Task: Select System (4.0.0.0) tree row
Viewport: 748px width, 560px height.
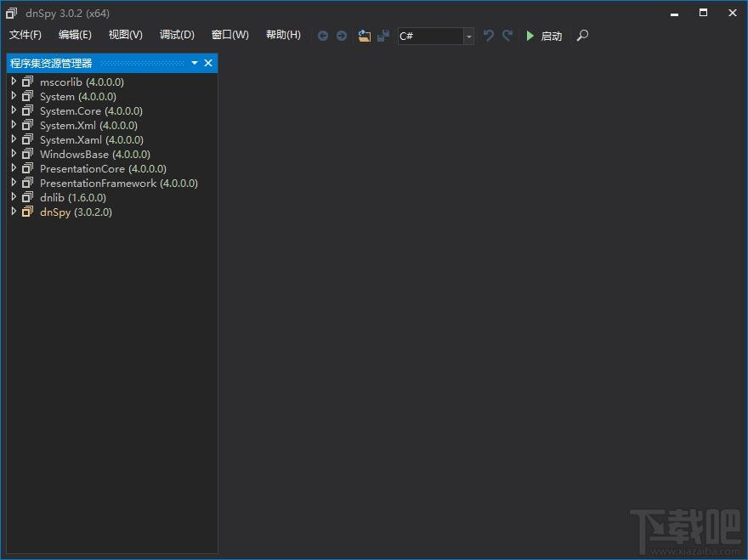Action: 78,96
